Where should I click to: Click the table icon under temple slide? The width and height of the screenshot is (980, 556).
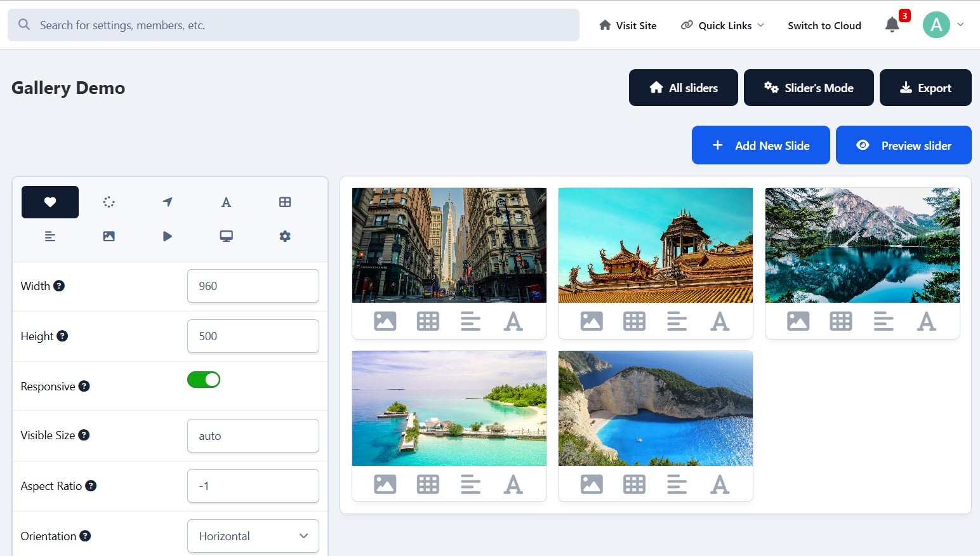634,321
